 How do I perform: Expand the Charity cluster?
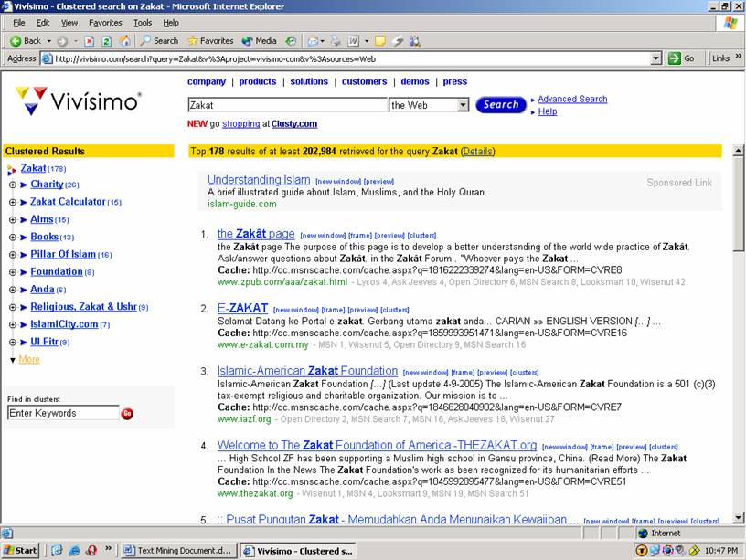point(13,185)
